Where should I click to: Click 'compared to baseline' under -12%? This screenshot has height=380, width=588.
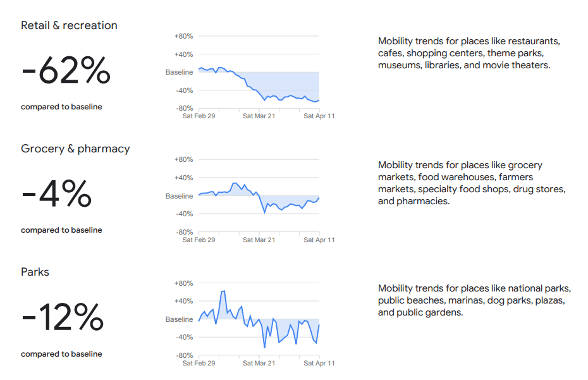[61, 354]
